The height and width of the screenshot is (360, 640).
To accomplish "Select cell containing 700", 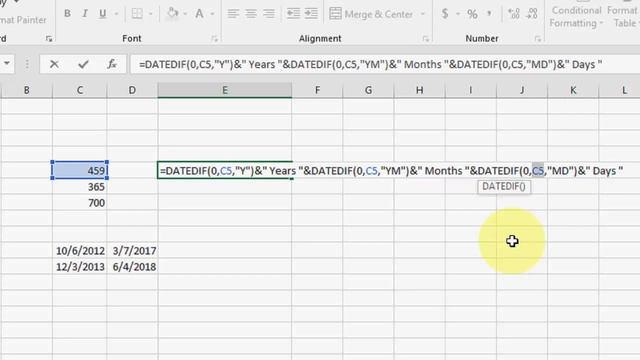I will click(x=80, y=202).
